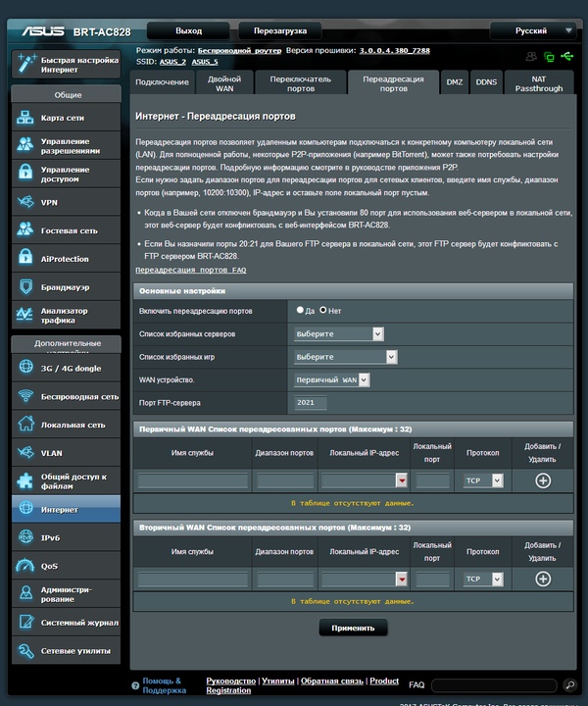Open TCP protocol dropdown in Вторичный WAN row
The height and width of the screenshot is (706, 588).
pyautogui.click(x=483, y=580)
